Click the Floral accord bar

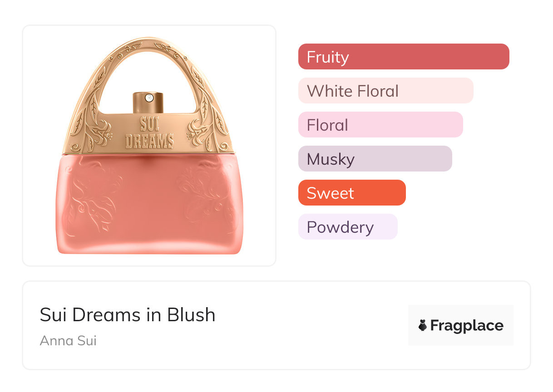(x=380, y=125)
